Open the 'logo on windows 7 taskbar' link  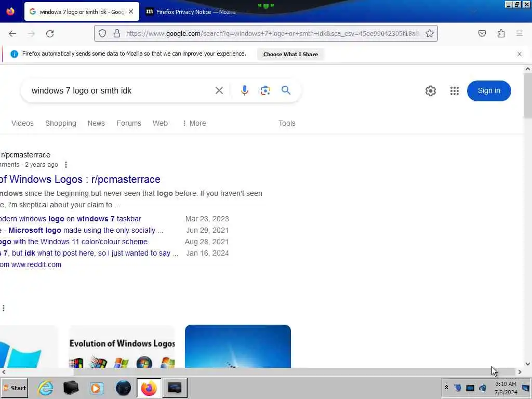[x=71, y=219]
